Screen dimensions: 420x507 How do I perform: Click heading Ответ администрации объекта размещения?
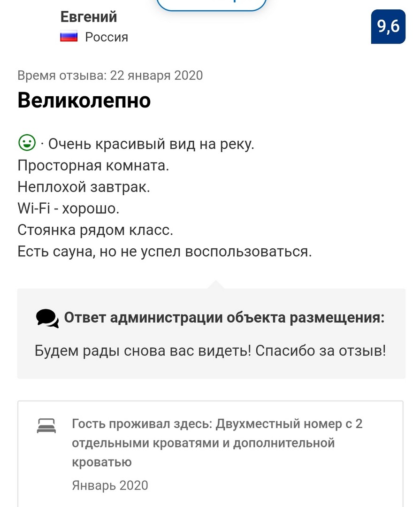pyautogui.click(x=224, y=317)
